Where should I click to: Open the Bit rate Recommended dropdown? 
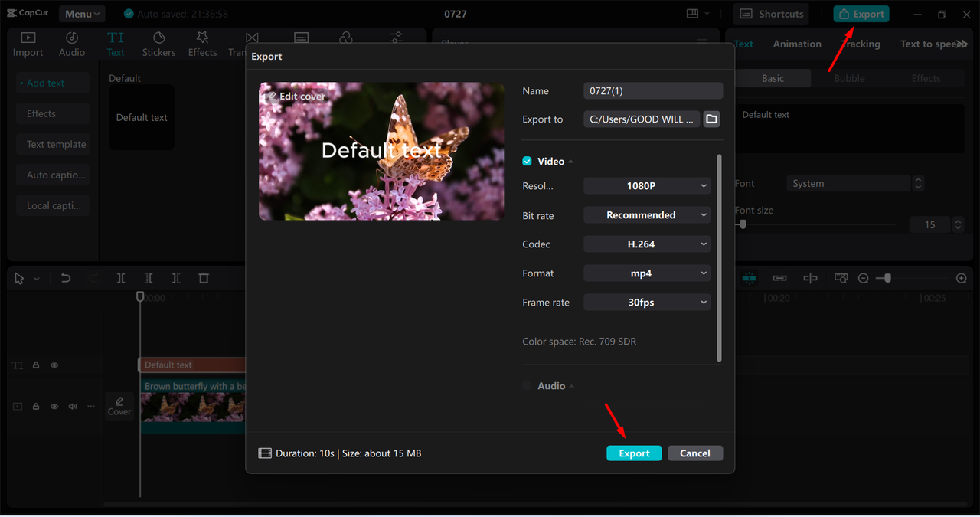pos(647,215)
